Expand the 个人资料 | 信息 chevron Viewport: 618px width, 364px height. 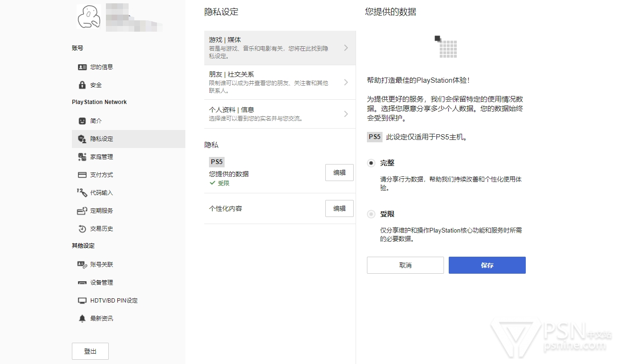(x=346, y=114)
